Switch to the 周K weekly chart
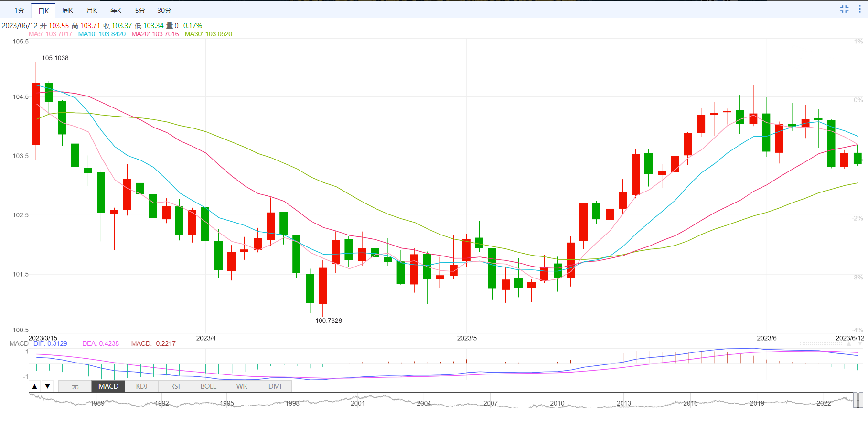Image resolution: width=868 pixels, height=427 pixels. pyautogui.click(x=68, y=11)
